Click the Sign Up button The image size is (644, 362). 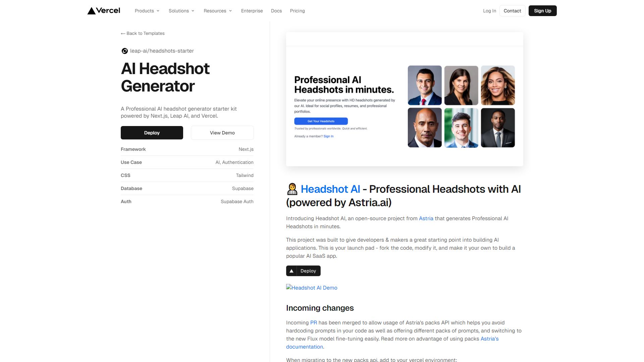pos(542,11)
